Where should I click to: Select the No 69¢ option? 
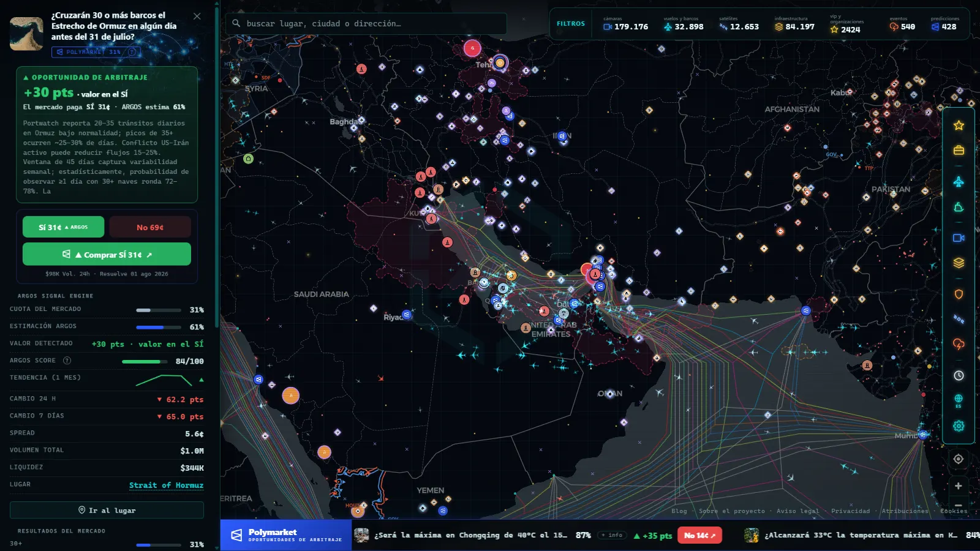150,227
